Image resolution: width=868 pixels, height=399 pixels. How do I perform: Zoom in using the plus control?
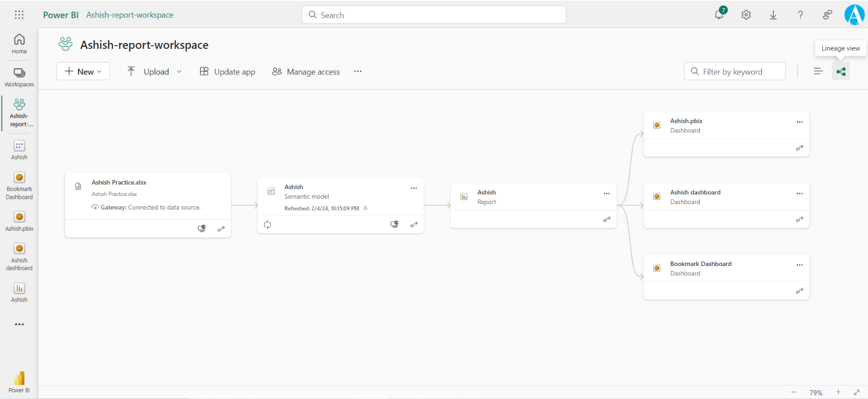click(x=838, y=392)
